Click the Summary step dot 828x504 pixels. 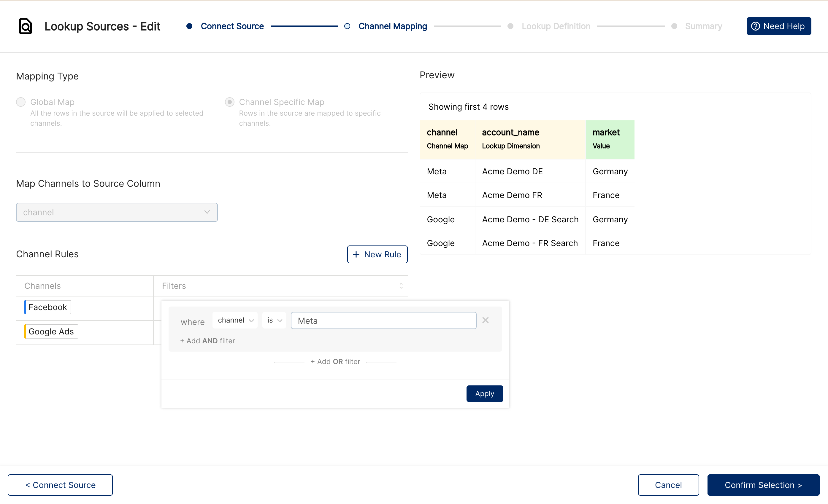click(x=674, y=26)
